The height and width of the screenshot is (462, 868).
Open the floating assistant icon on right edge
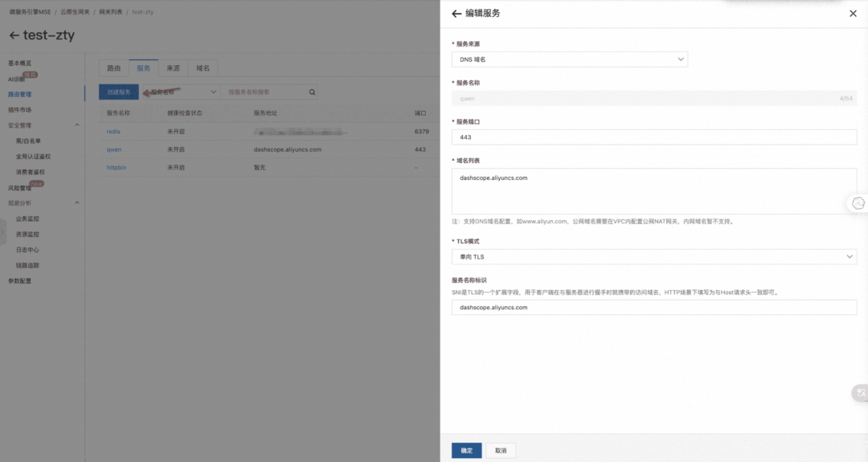pos(858,203)
